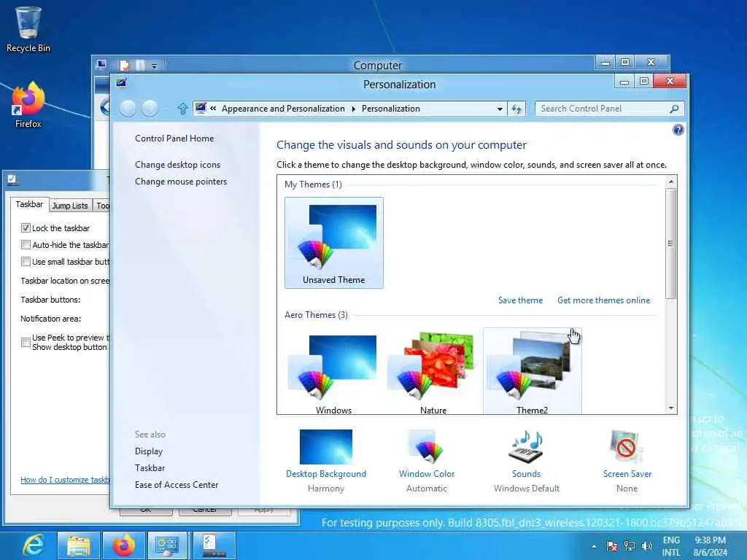Viewport: 747px width, 560px height.
Task: Click Get more themes online
Action: [603, 300]
